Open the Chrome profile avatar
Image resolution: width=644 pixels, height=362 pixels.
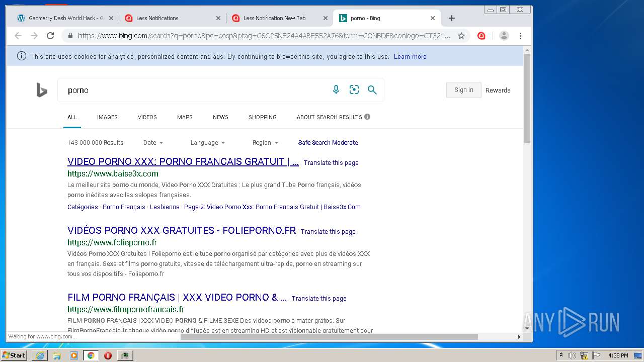click(504, 36)
